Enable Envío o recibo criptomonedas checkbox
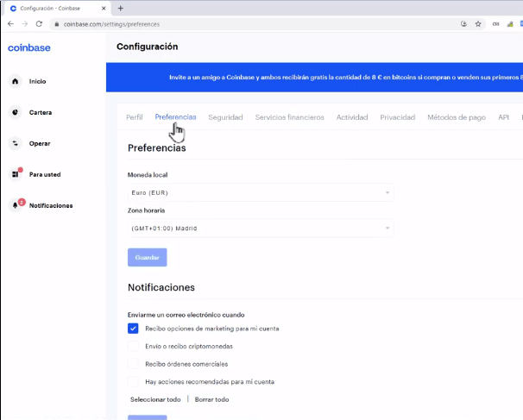Screen dimensions: 523x420 click(133, 346)
